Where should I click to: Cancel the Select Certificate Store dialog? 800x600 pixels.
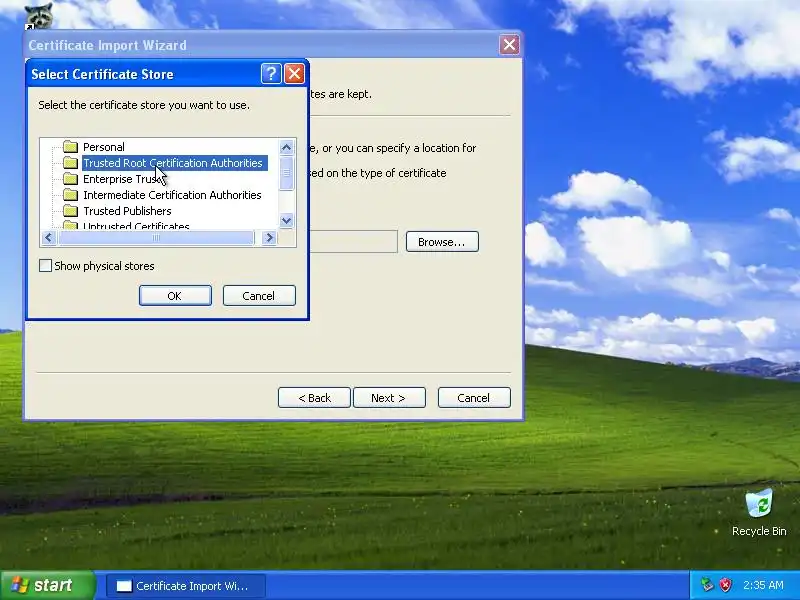pyautogui.click(x=259, y=296)
